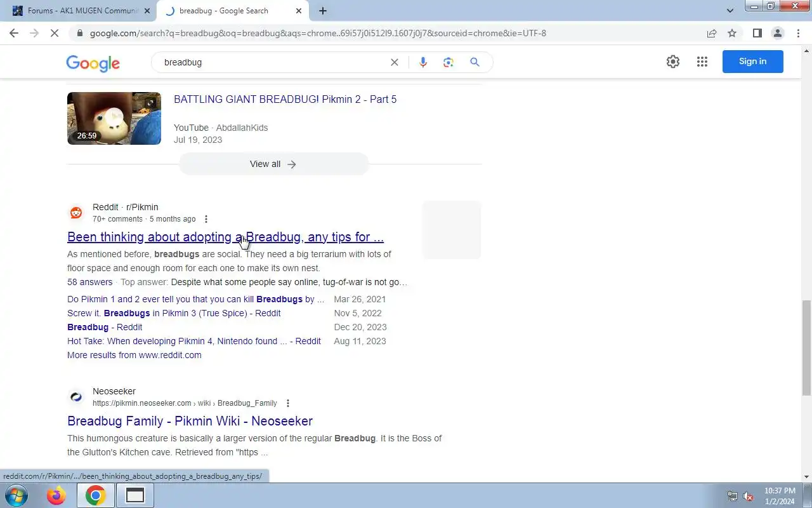Open Do Pikmin 1 and 2 ever tell link
812x508 pixels.
pos(195,299)
